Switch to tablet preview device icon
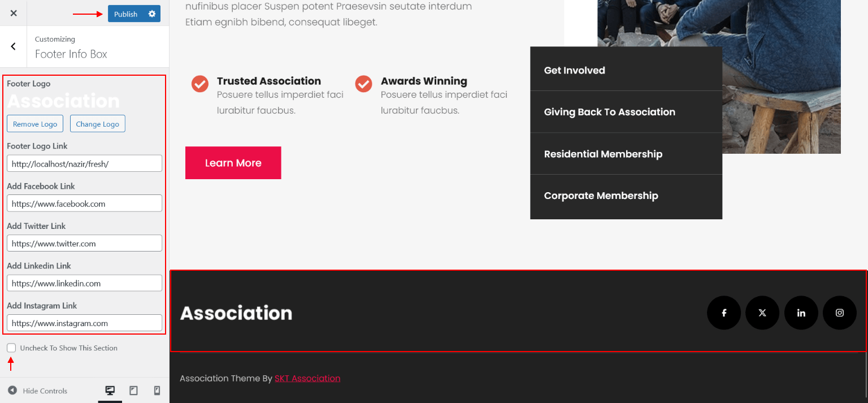 click(x=134, y=391)
